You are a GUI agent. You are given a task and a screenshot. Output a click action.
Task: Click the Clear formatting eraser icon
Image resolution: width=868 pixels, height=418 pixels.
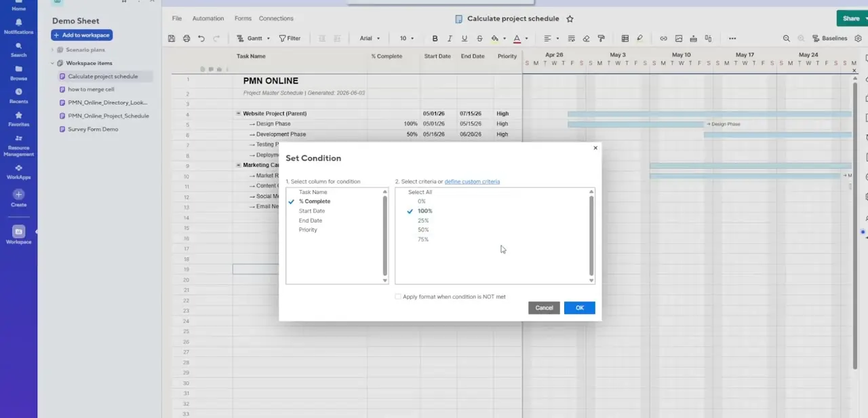pyautogui.click(x=586, y=39)
